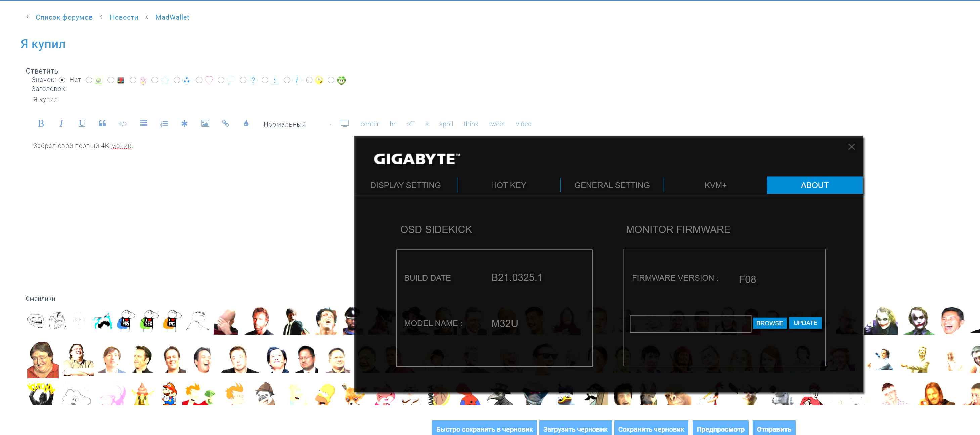980x435 pixels.
Task: Follow the MadWallet breadcrumb link
Action: click(172, 17)
